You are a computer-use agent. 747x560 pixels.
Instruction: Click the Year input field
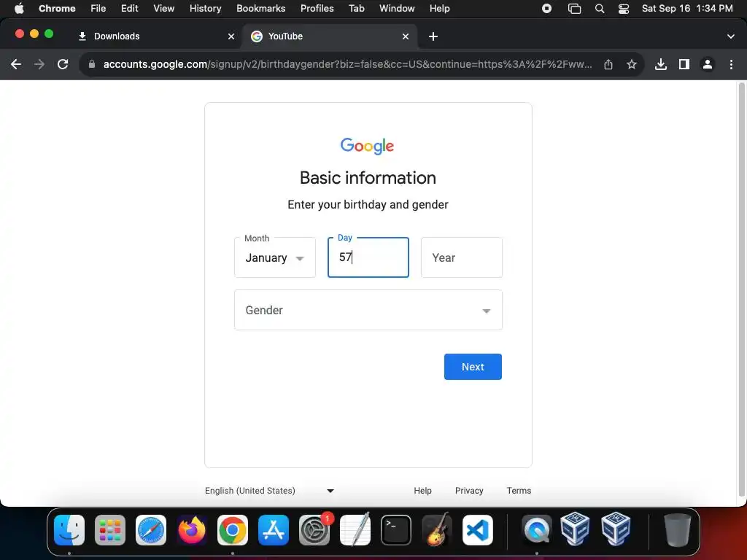click(x=462, y=257)
